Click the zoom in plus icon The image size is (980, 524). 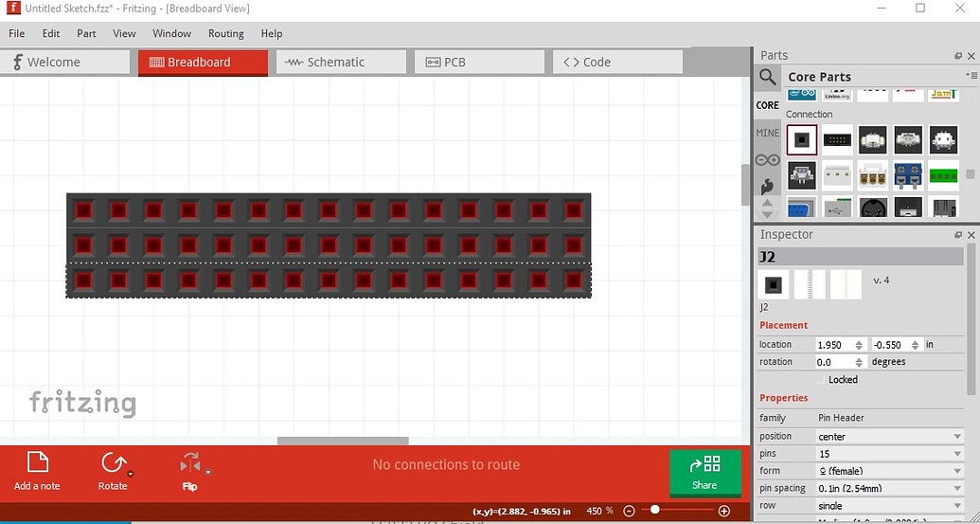point(723,510)
